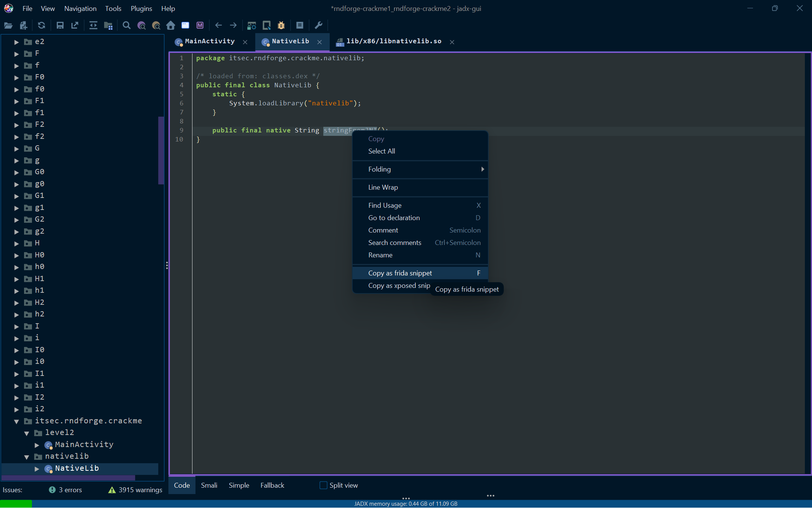Switch to the lib/x86/libnativelib.so tab
This screenshot has height=508, width=812.
(393, 41)
